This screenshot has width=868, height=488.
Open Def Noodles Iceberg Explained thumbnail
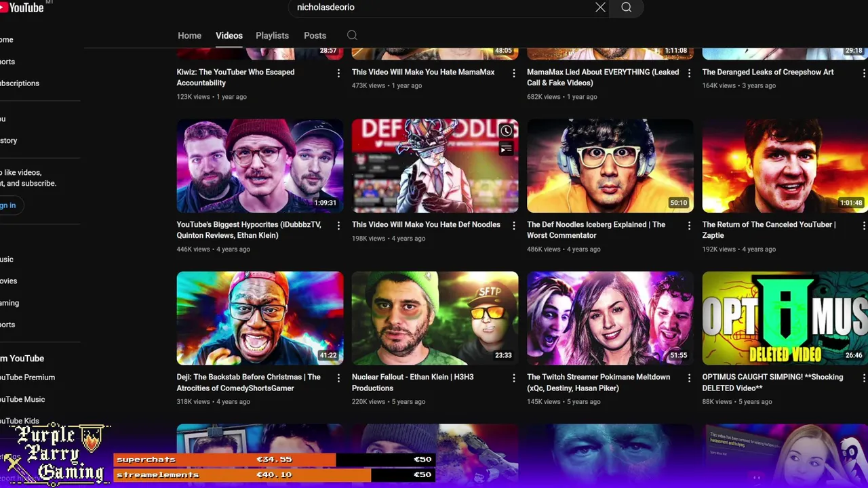pos(610,166)
